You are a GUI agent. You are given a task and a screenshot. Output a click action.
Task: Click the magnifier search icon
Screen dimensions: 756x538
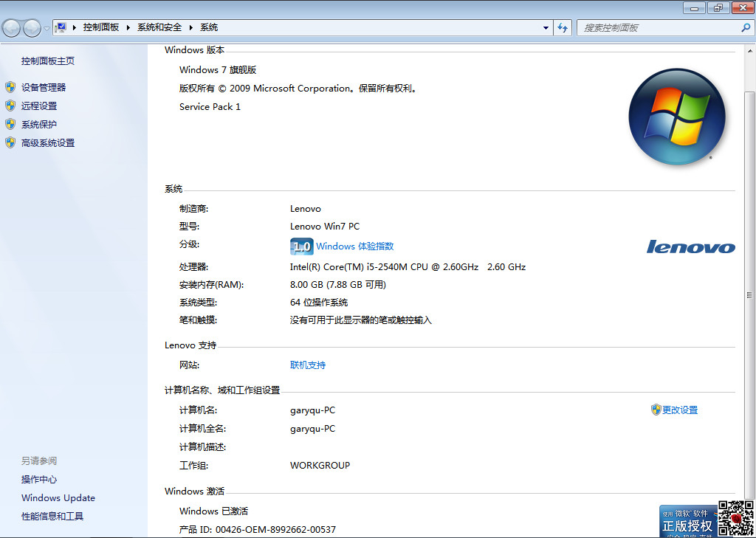(x=746, y=28)
